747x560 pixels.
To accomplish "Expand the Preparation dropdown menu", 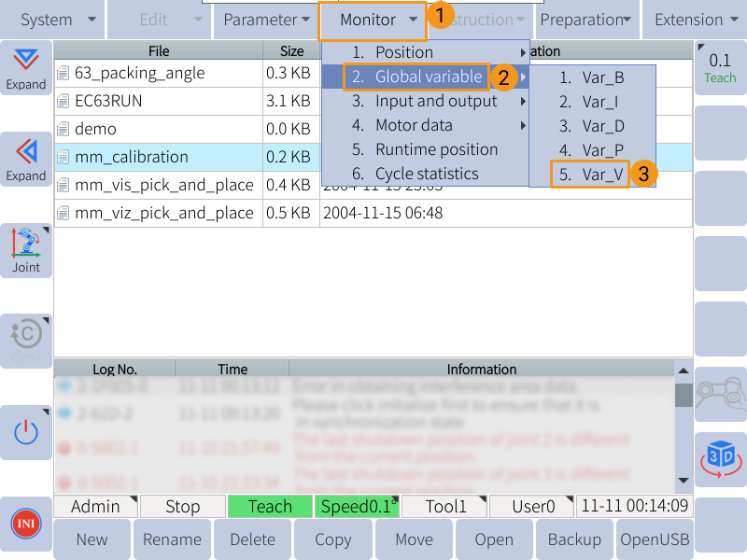I will [585, 20].
